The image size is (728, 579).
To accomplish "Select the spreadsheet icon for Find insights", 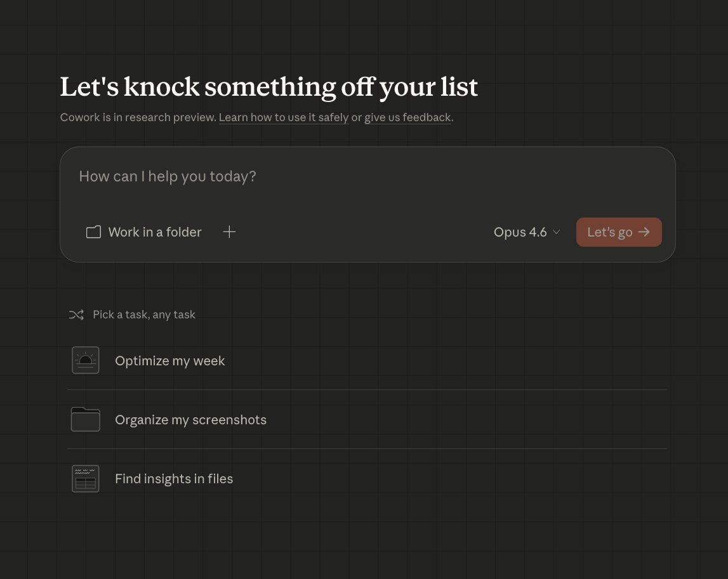I will pyautogui.click(x=86, y=478).
